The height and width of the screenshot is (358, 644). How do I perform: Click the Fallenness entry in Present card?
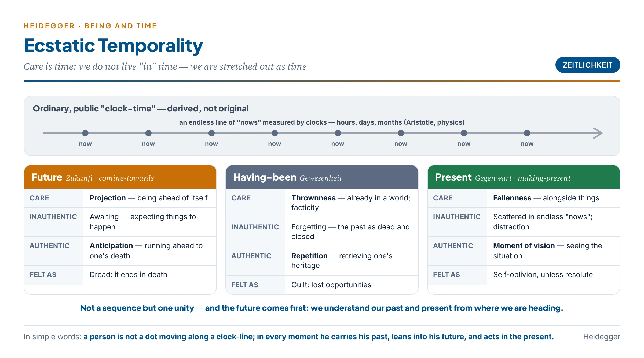[x=546, y=198]
